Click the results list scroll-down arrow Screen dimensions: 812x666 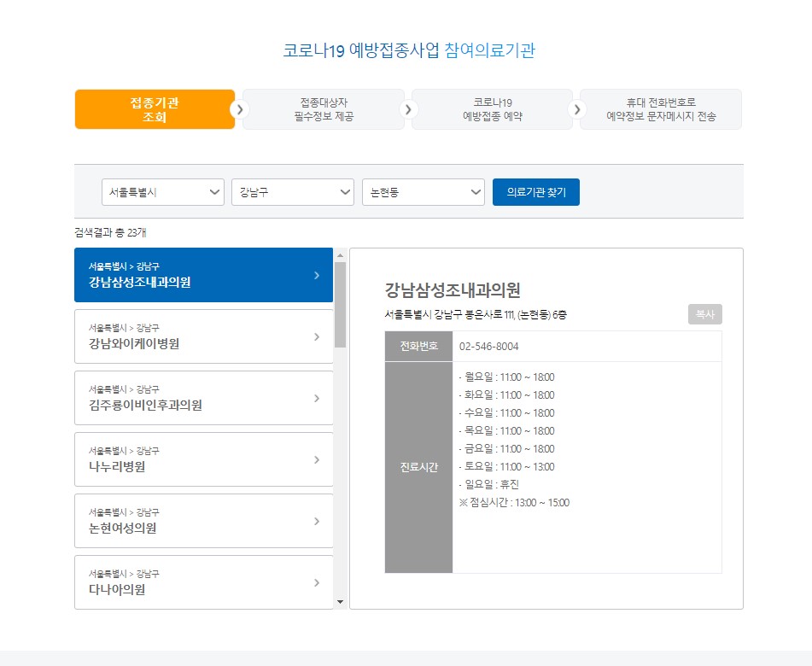340,602
